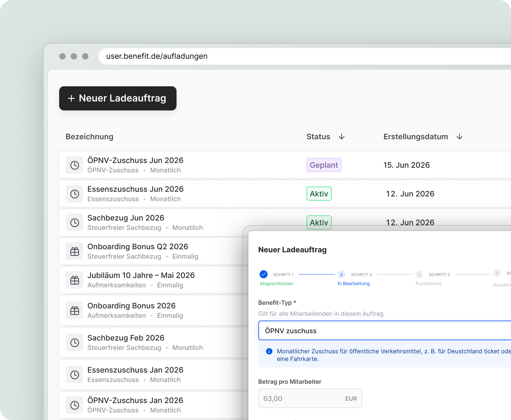This screenshot has height=420, width=511.
Task: Click the date 15. Jun 2026
Action: point(407,165)
